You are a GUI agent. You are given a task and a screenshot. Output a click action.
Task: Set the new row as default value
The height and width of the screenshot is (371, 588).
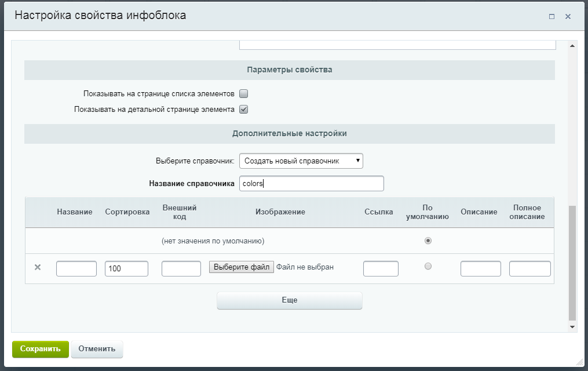(x=428, y=266)
